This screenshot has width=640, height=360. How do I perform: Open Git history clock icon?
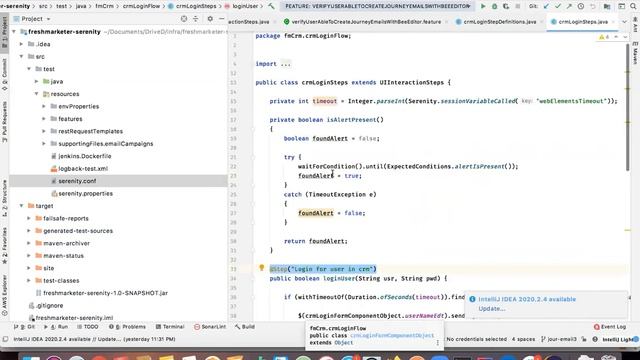[581, 7]
